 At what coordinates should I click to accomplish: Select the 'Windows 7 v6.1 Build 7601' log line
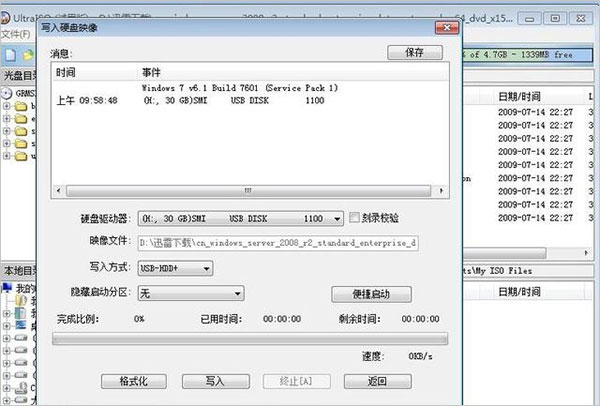click(240, 88)
